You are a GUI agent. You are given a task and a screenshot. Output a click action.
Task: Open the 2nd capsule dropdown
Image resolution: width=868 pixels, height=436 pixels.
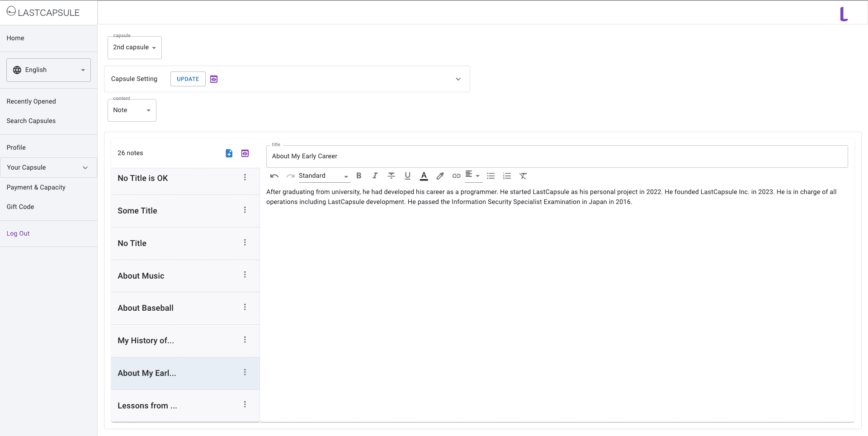[134, 47]
